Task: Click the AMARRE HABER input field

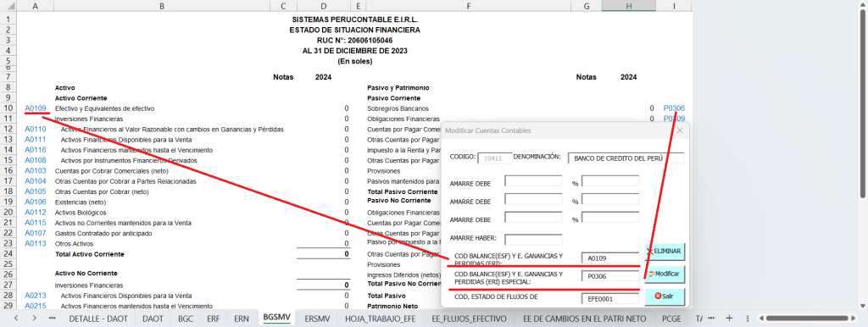Action: (x=533, y=239)
